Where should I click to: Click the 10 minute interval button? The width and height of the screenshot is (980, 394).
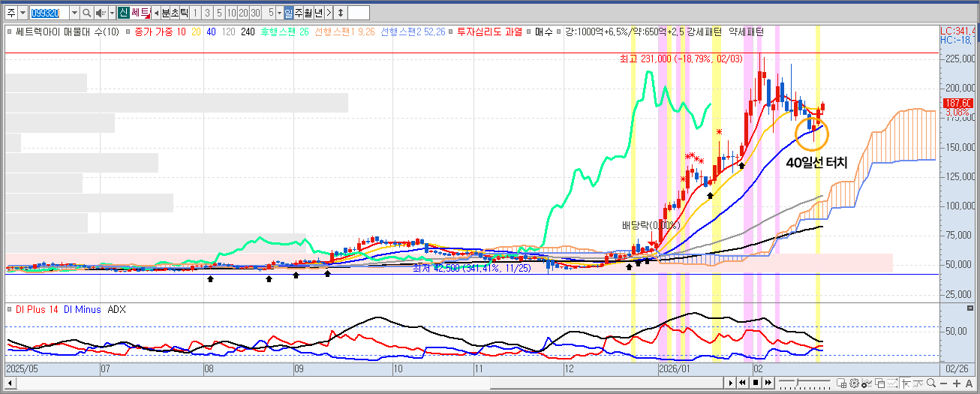tap(231, 13)
